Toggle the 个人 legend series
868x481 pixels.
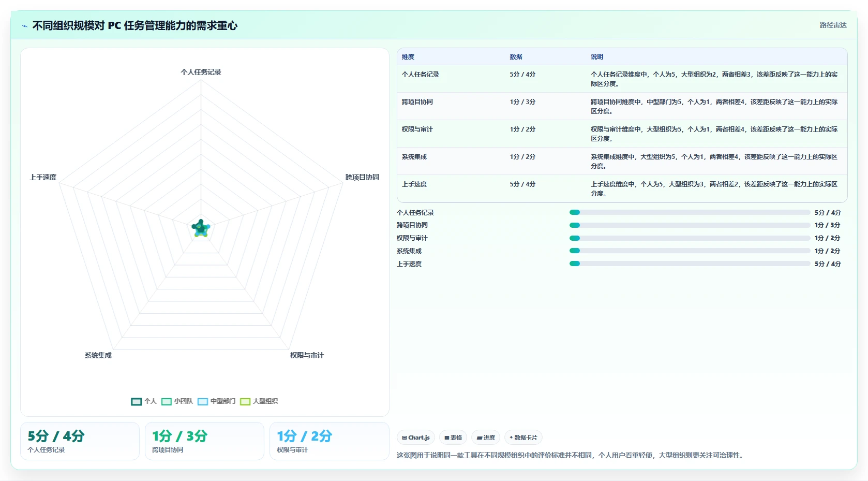(144, 401)
